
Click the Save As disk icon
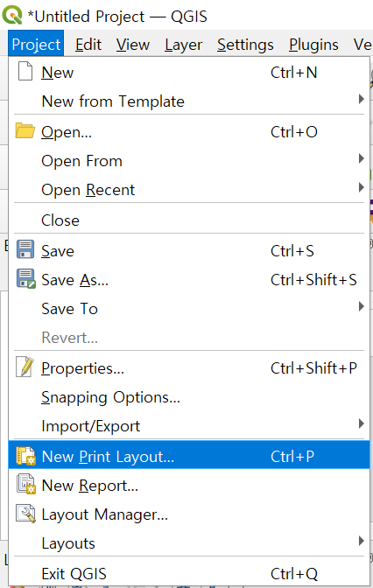pos(26,278)
